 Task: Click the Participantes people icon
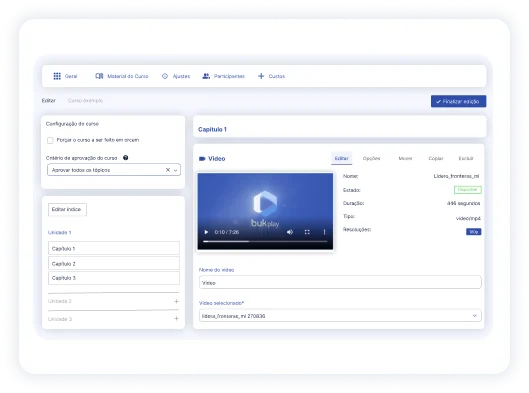point(206,76)
